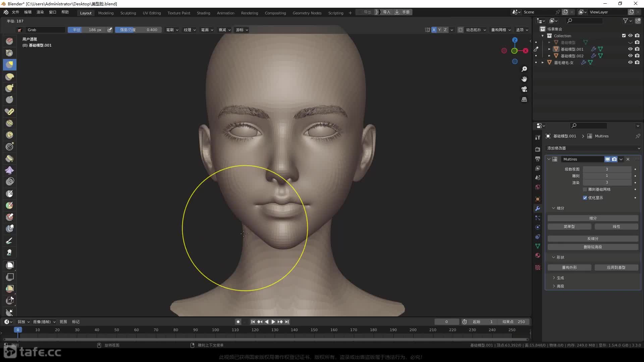The image size is (644, 362).
Task: Click the 重构外形 reshape button
Action: coord(569,267)
